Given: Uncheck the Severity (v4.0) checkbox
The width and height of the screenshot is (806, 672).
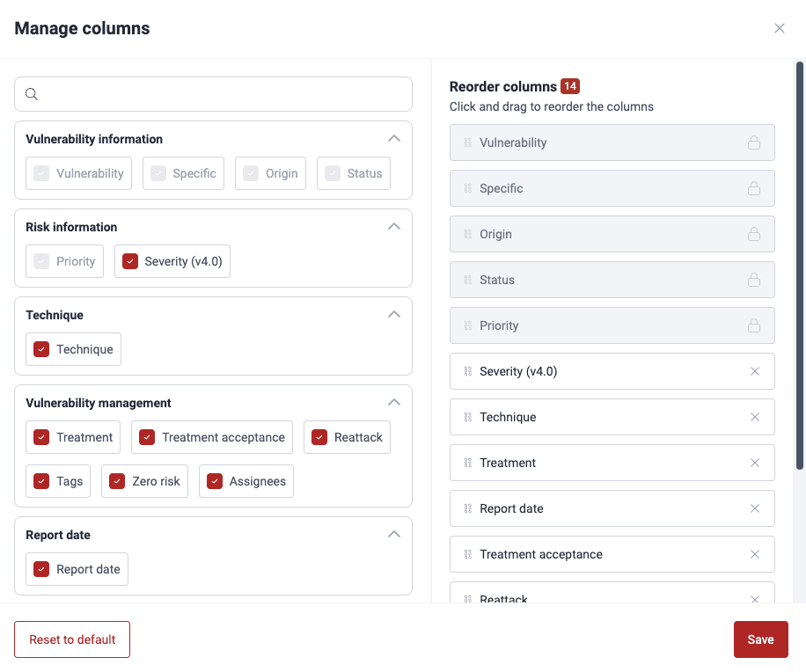Looking at the screenshot, I should coord(131,260).
